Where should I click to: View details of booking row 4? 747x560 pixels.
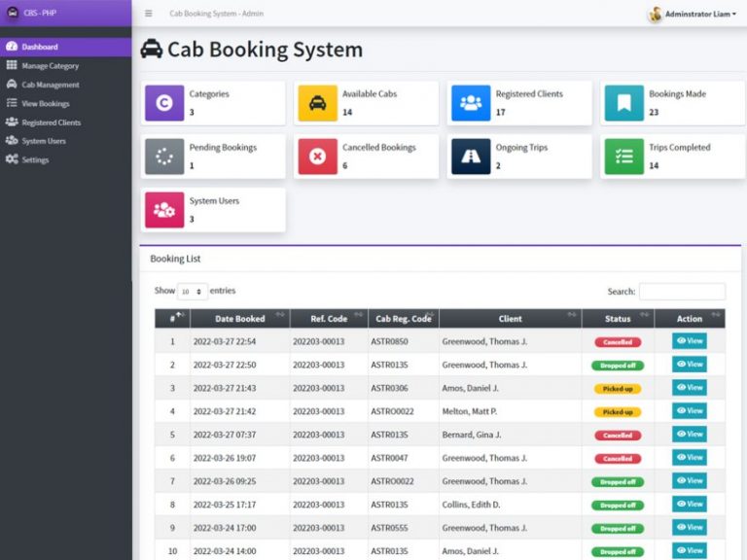pos(690,411)
